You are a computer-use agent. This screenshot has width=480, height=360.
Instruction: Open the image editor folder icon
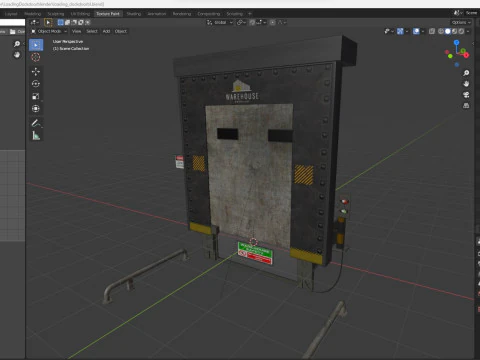click(13, 31)
